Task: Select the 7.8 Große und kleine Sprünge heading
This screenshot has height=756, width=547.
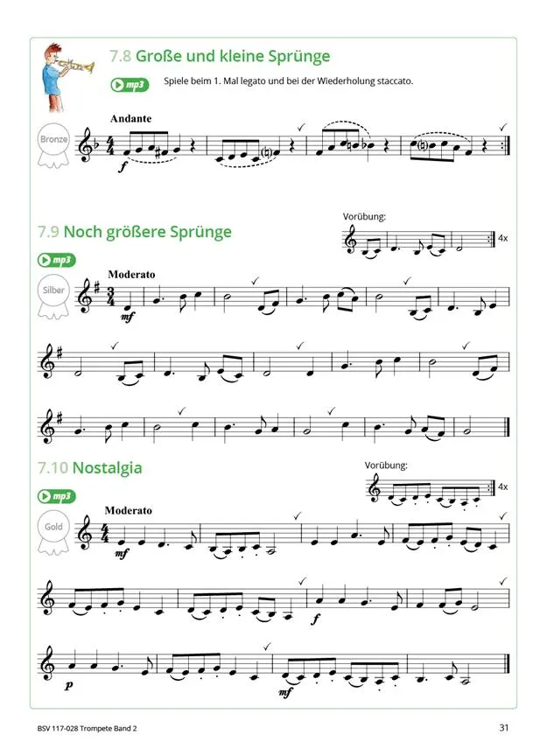Action: (220, 56)
